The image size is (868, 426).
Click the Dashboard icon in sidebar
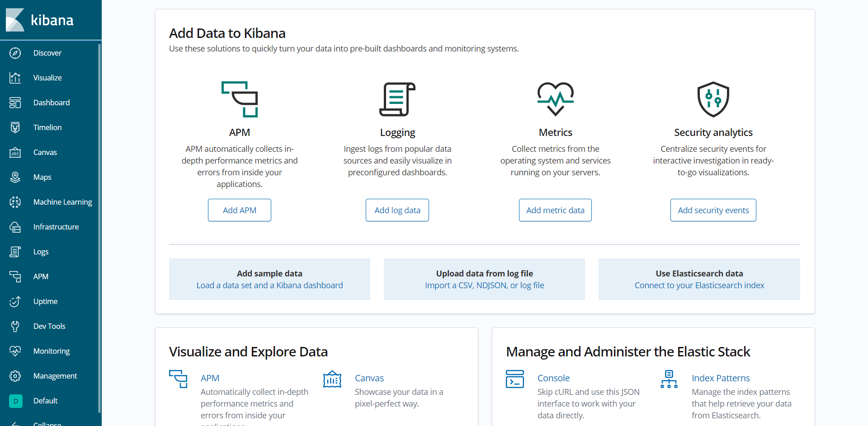click(x=15, y=103)
